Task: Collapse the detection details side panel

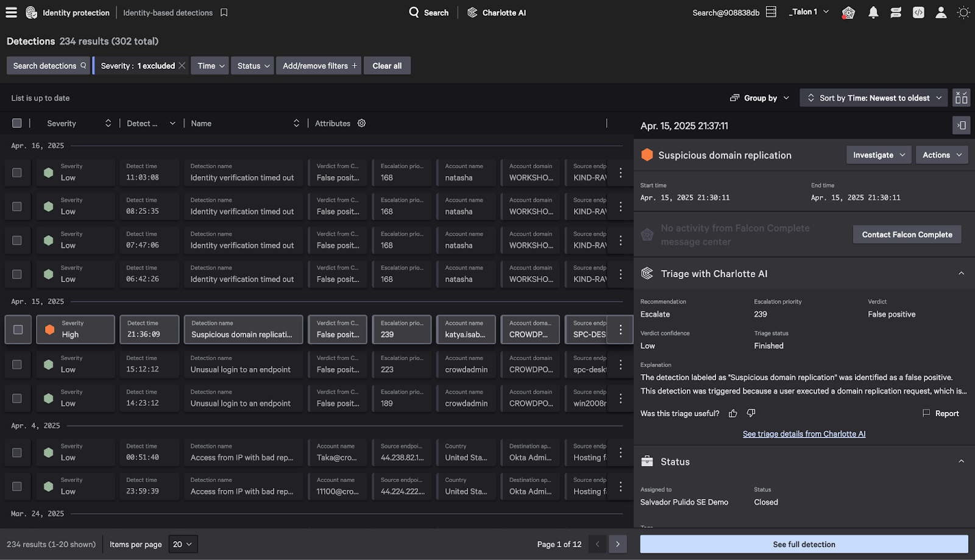Action: [961, 126]
